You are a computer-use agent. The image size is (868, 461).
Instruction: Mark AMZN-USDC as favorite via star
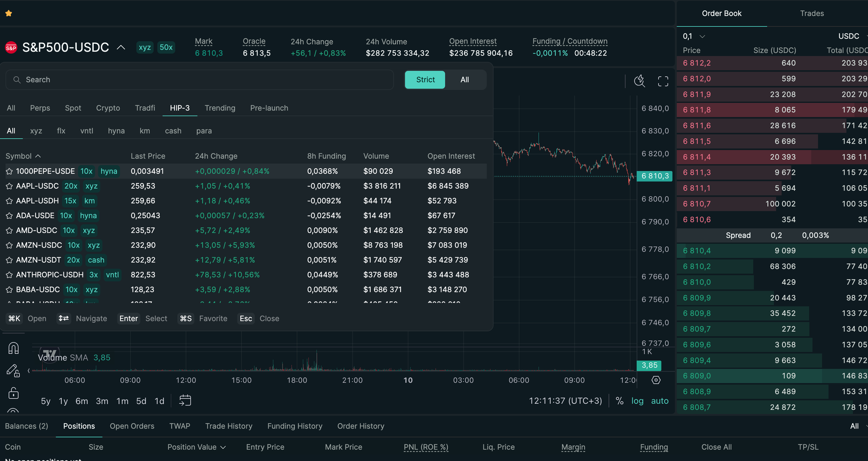pos(9,245)
